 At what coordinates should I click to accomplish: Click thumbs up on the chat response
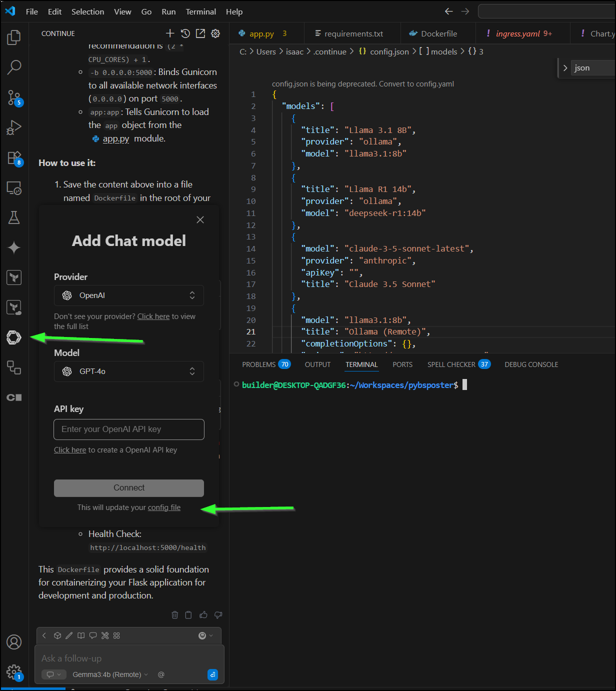click(x=203, y=615)
